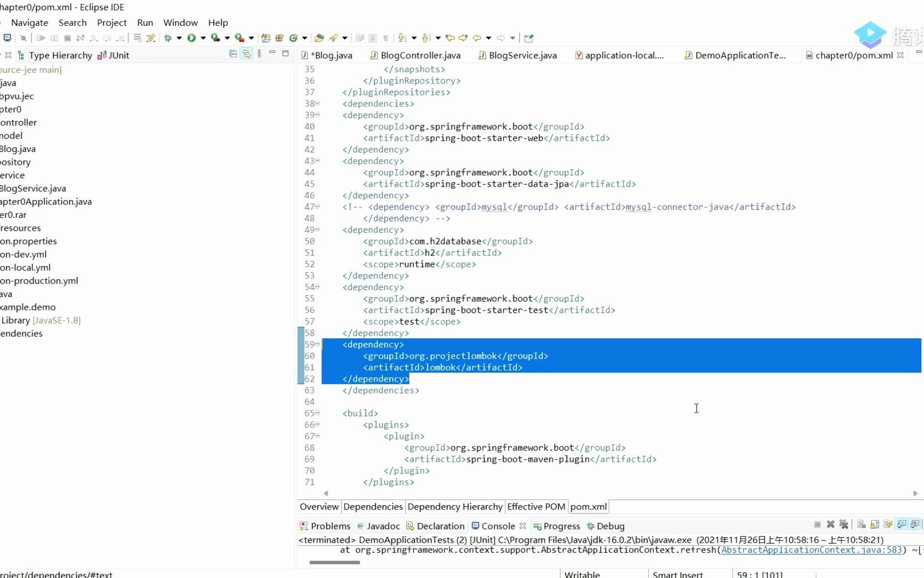Toggle Show Console on Standard Error Change

tap(915, 524)
